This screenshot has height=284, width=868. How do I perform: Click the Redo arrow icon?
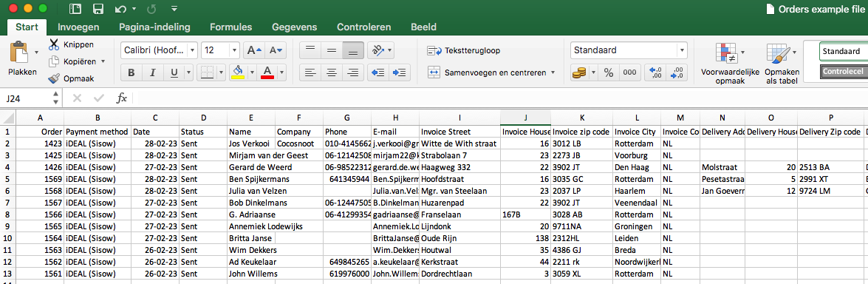152,9
